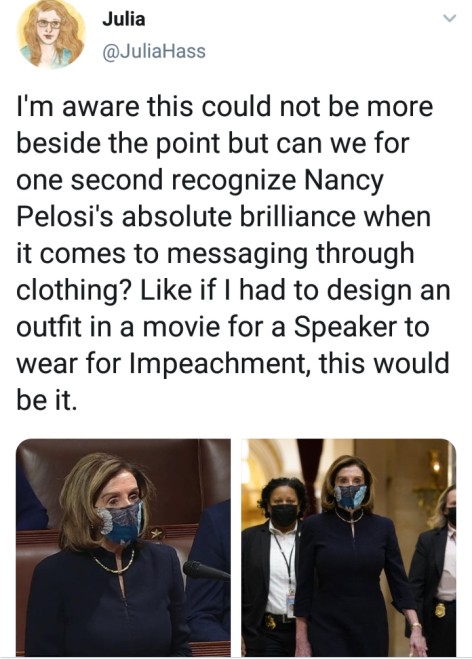Click the word Impeachment in the tweet

click(x=217, y=363)
